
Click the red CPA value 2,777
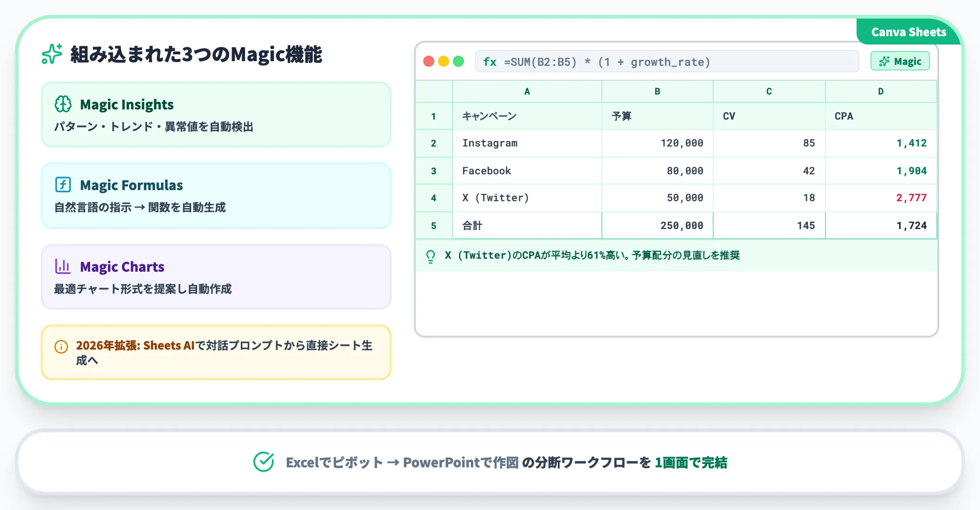click(x=881, y=198)
